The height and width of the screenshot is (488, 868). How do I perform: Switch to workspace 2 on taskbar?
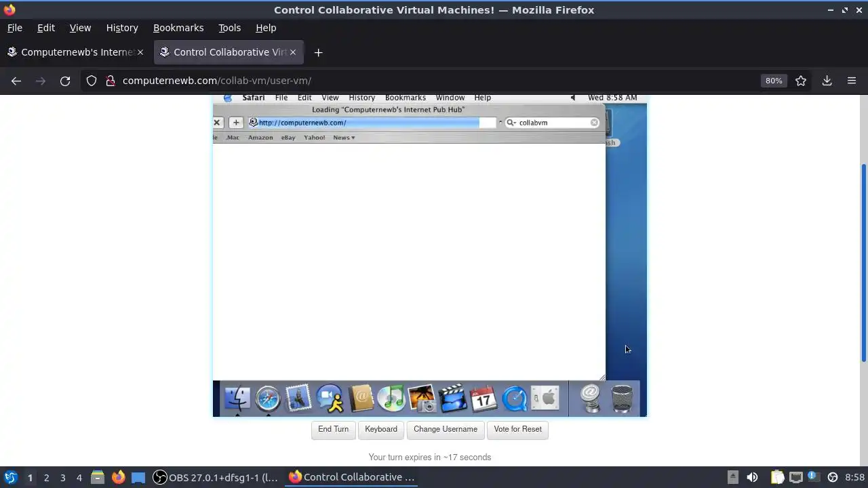pos(46,477)
